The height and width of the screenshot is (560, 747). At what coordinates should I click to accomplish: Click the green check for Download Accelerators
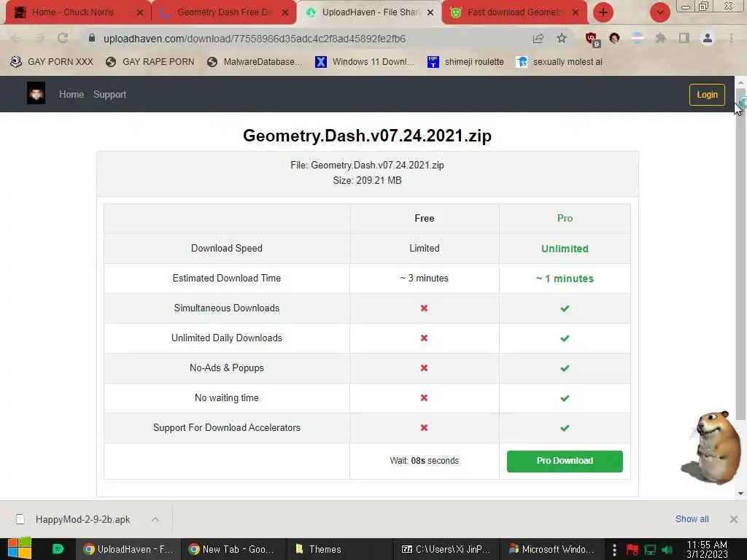point(565,428)
